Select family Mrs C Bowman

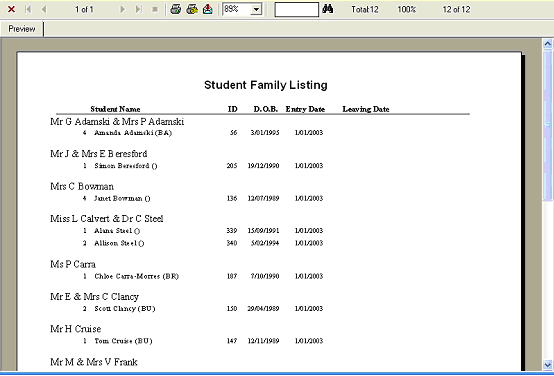(x=82, y=186)
